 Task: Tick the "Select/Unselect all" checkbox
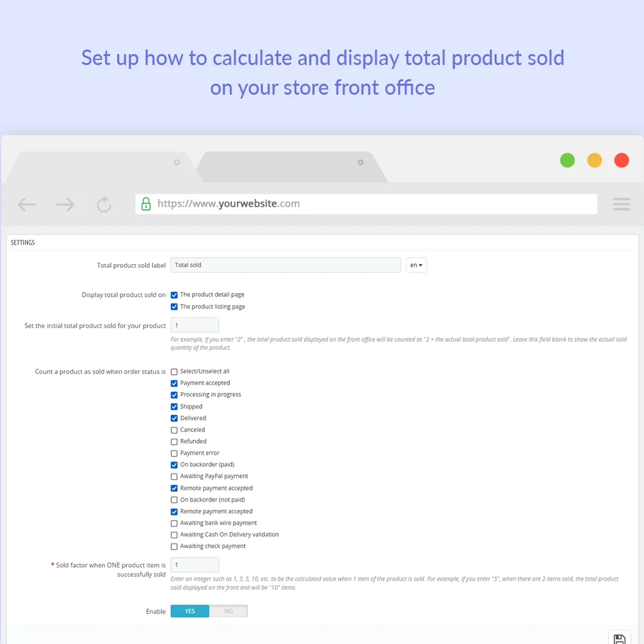(x=175, y=372)
